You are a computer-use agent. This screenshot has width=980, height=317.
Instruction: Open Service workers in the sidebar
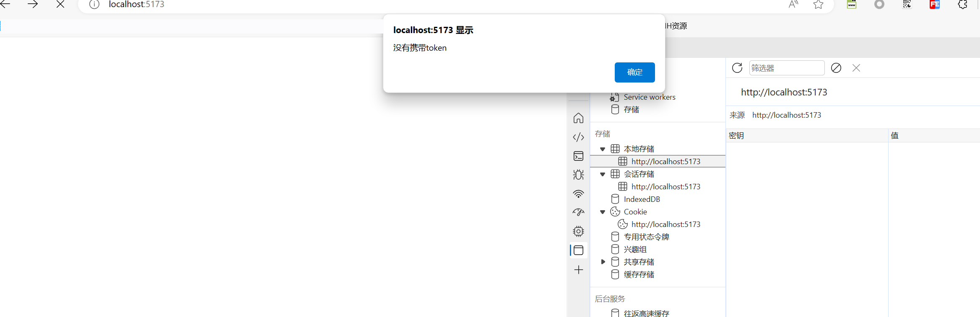click(x=649, y=97)
